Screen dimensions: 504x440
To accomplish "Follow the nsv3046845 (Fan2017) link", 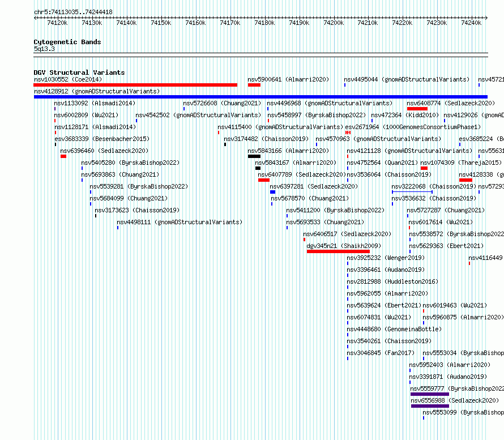I will pos(381,353).
